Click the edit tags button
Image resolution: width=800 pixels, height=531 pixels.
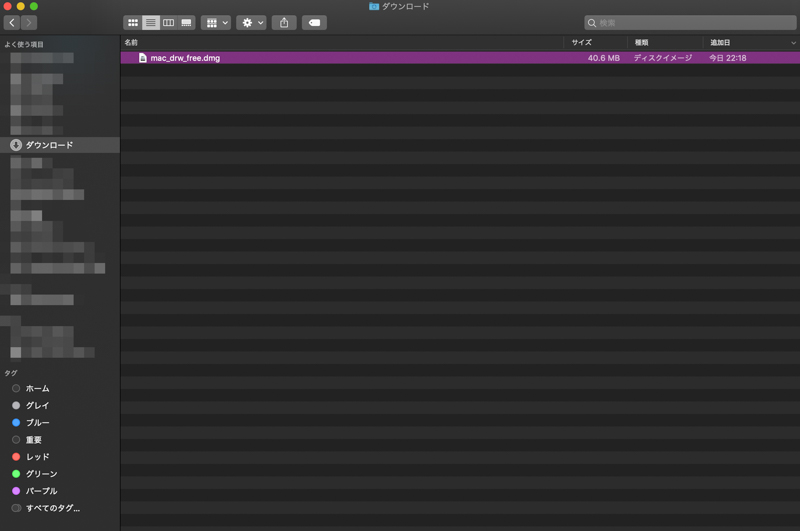point(314,22)
